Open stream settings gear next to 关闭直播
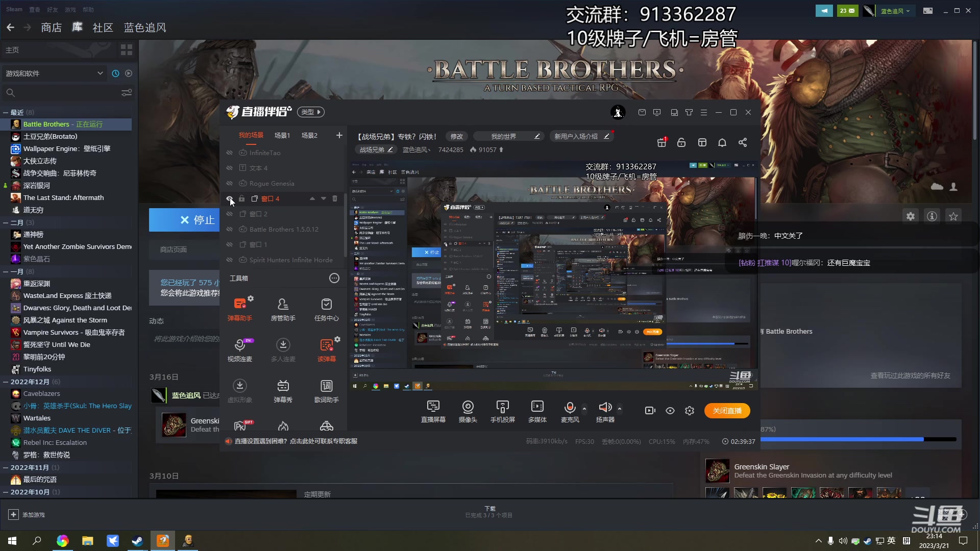The height and width of the screenshot is (551, 980). coord(690,411)
